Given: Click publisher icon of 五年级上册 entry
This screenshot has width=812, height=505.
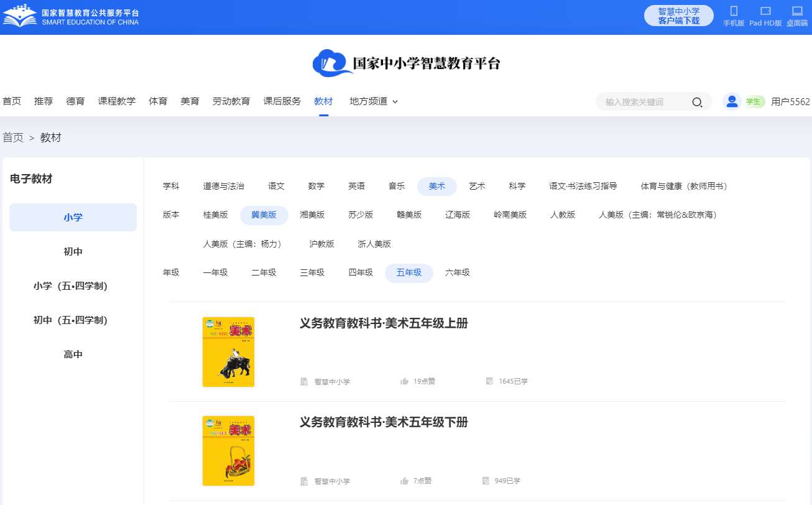Looking at the screenshot, I should 304,382.
